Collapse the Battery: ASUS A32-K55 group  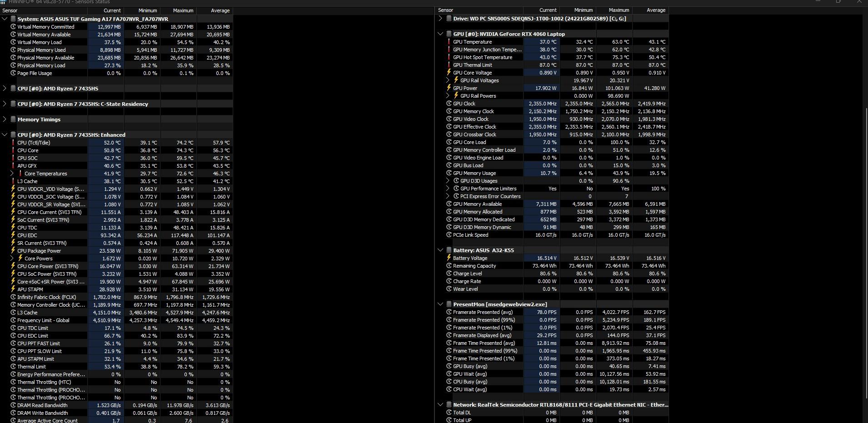click(x=440, y=250)
